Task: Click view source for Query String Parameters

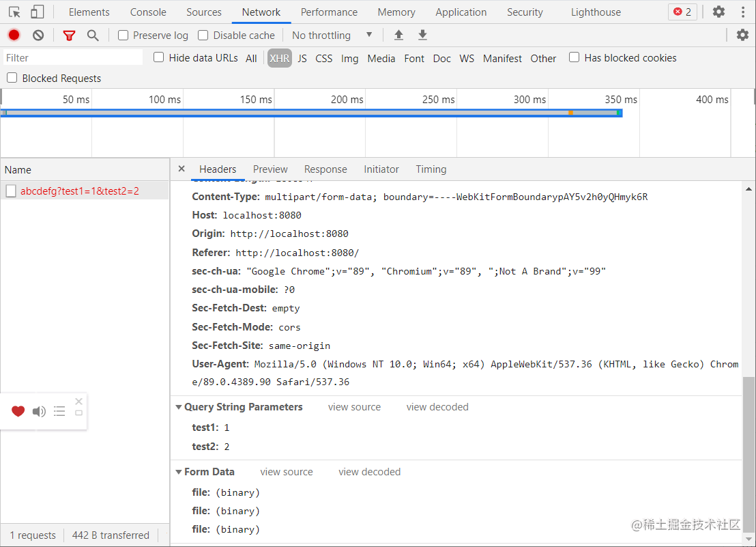Action: coord(354,407)
